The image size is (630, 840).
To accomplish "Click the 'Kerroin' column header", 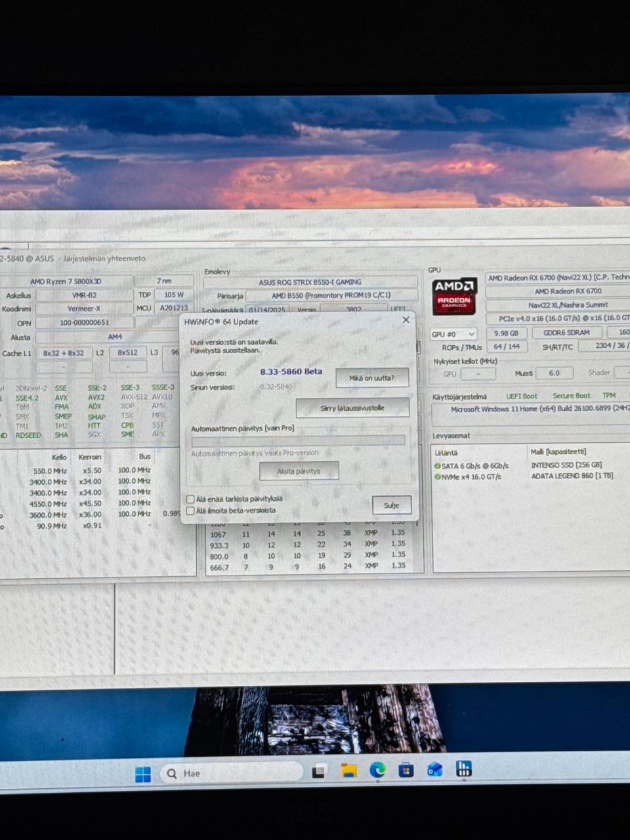I will click(90, 457).
